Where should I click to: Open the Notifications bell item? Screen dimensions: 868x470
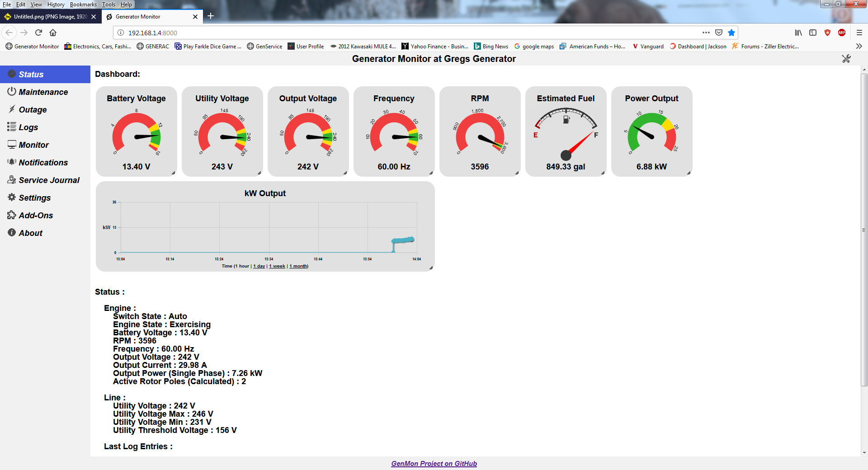[x=43, y=163]
